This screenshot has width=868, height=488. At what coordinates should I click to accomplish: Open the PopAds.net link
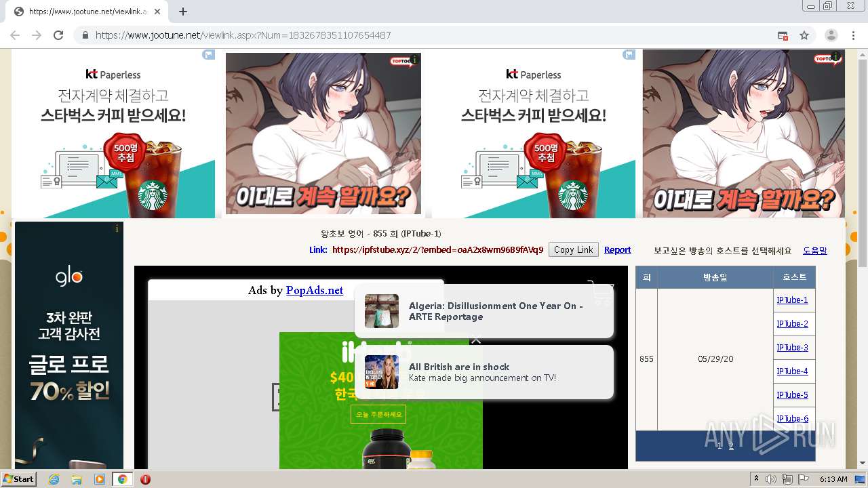[x=315, y=290]
